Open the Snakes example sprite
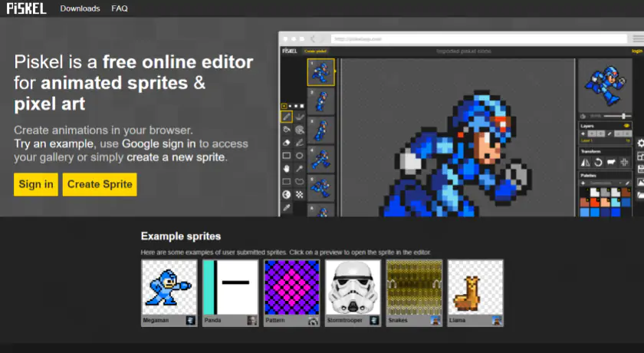The width and height of the screenshot is (644, 353). click(414, 292)
